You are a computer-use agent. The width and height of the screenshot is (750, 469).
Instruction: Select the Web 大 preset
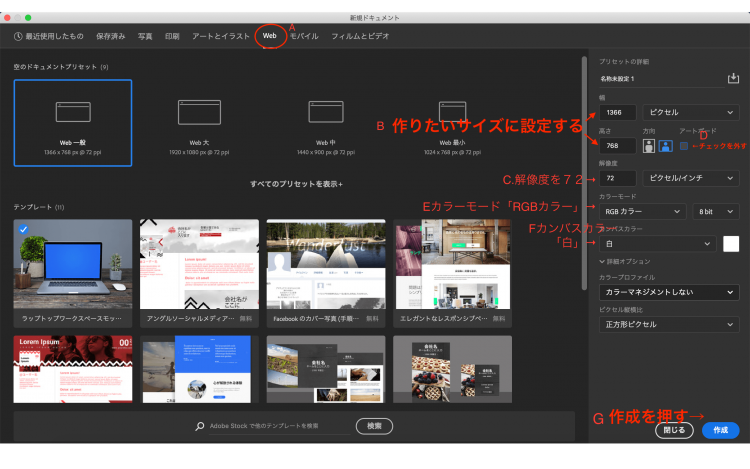[x=199, y=123]
